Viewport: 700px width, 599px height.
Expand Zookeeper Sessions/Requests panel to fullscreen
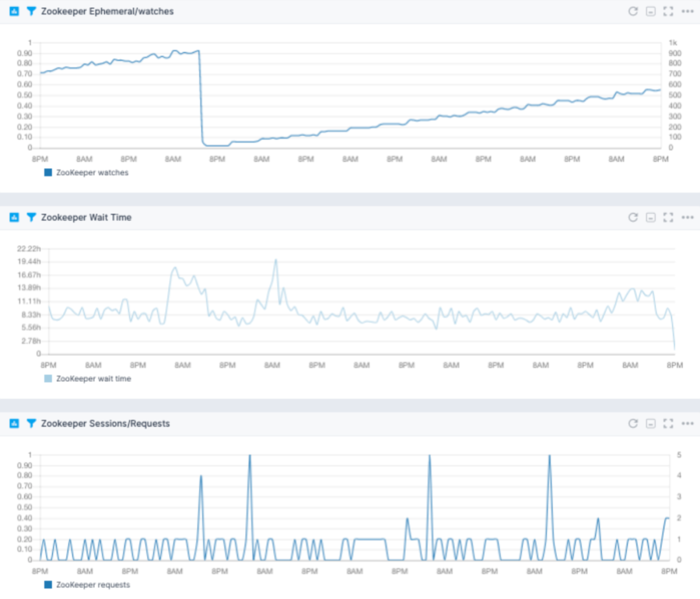pyautogui.click(x=668, y=424)
